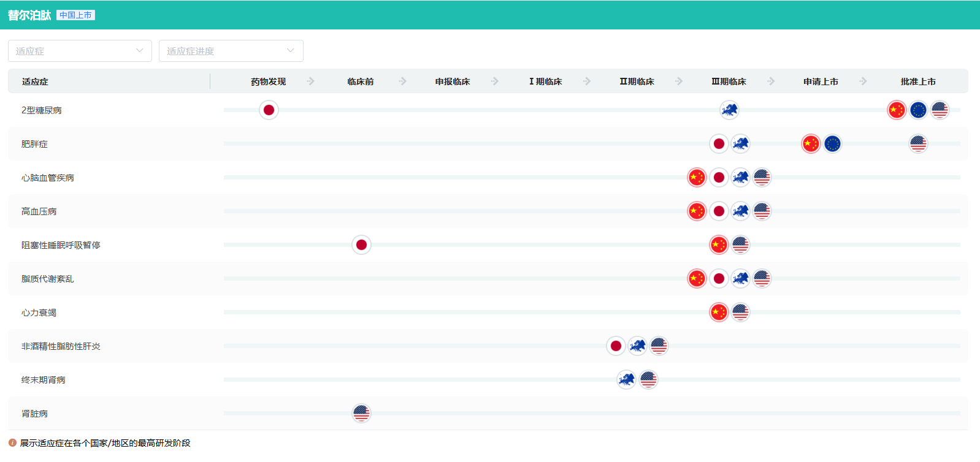Click Japan flag in 阻塞性睡眠呼吸暂停 row
This screenshot has width=980, height=462.
point(361,245)
